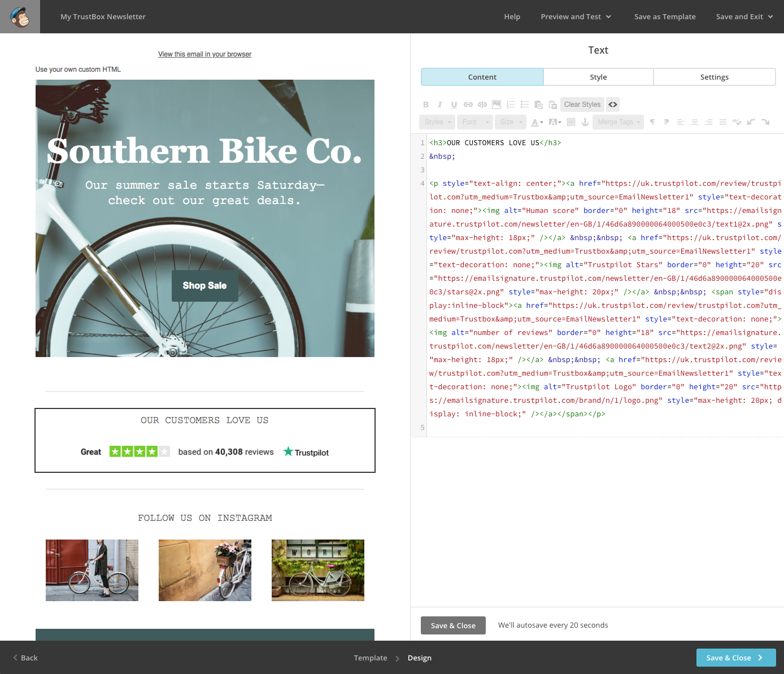The image size is (784, 674).
Task: Open the Styles dropdown
Action: (437, 122)
